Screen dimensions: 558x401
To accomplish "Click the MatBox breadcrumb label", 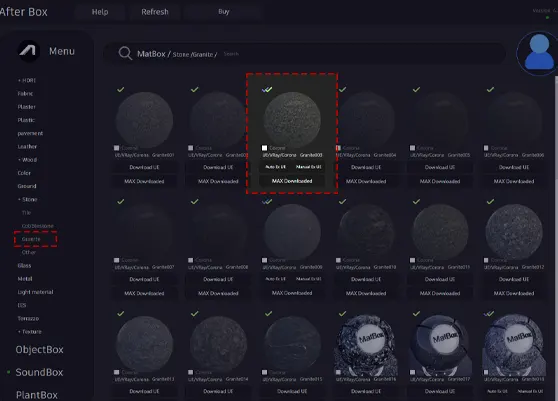I will (x=151, y=54).
